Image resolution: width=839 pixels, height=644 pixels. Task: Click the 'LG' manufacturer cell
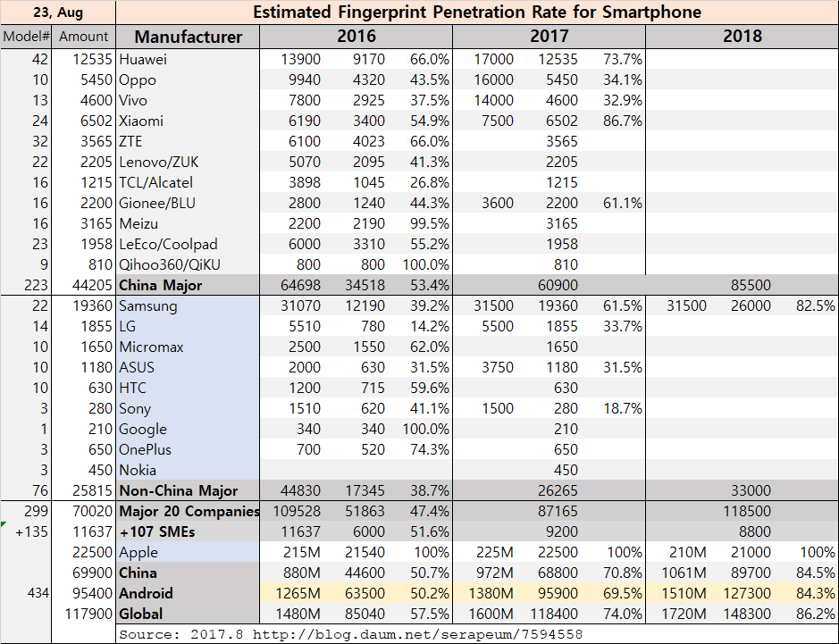pyautogui.click(x=188, y=326)
